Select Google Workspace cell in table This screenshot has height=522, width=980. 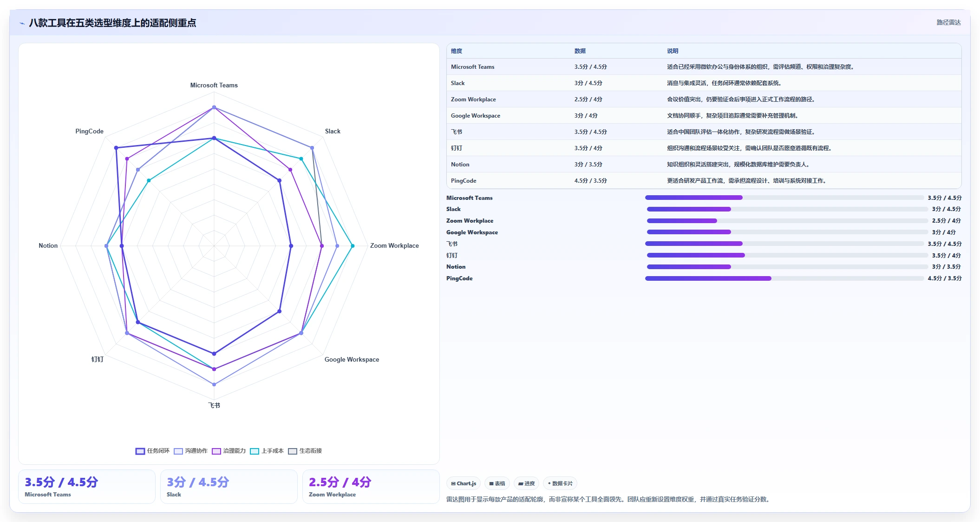[x=475, y=116]
